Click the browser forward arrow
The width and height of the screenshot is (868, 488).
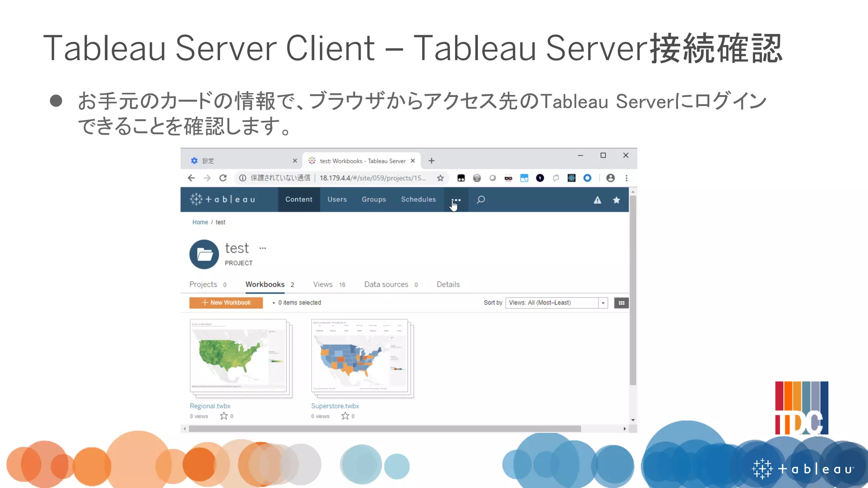[207, 178]
